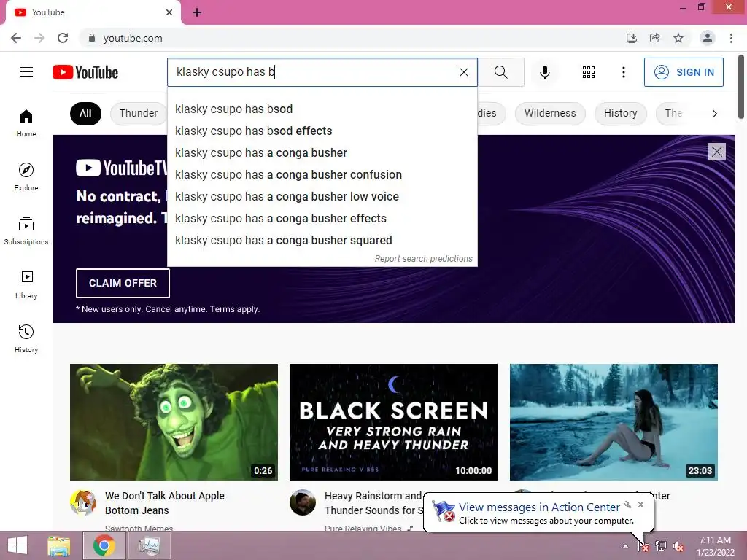This screenshot has height=560, width=747.
Task: Open File Explorer from taskbar
Action: 58,545
